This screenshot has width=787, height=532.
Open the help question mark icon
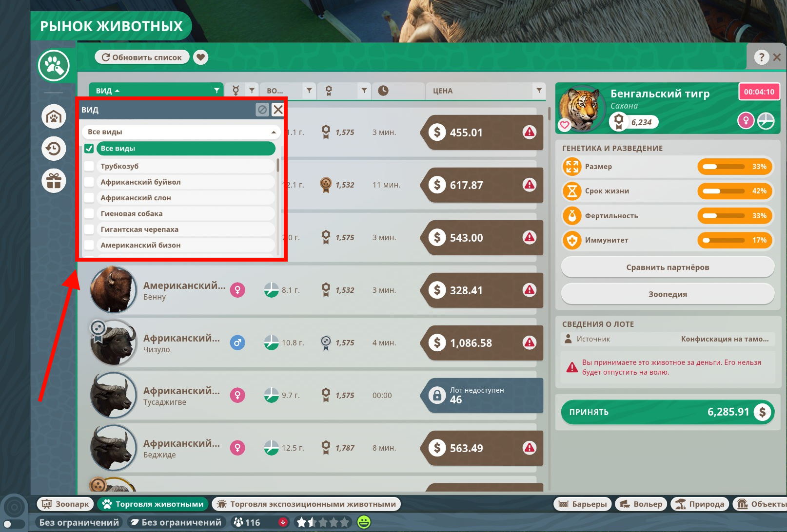(x=761, y=57)
